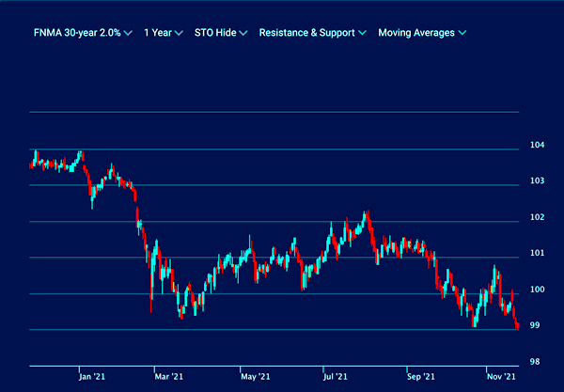This screenshot has width=564, height=392.
Task: Click the Mar '21 date axis label
Action: [x=166, y=377]
